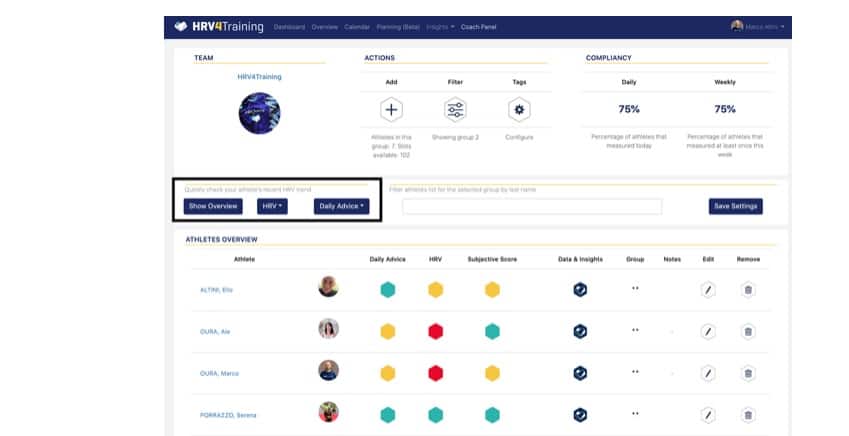Screen dimensions: 849x436
Task: Open the Insights dropdown in navbar
Action: click(439, 26)
